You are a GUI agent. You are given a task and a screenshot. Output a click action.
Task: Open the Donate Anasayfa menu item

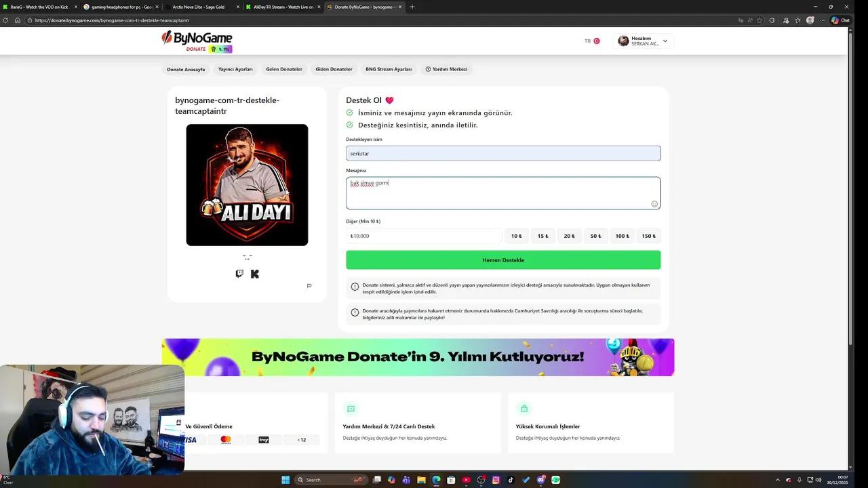click(x=186, y=69)
